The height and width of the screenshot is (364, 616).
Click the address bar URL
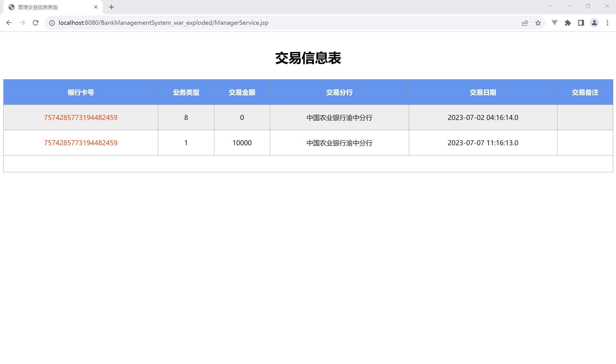[163, 23]
